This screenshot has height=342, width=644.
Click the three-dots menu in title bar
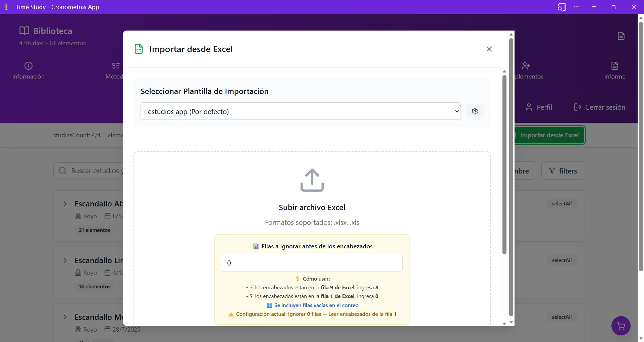click(576, 7)
